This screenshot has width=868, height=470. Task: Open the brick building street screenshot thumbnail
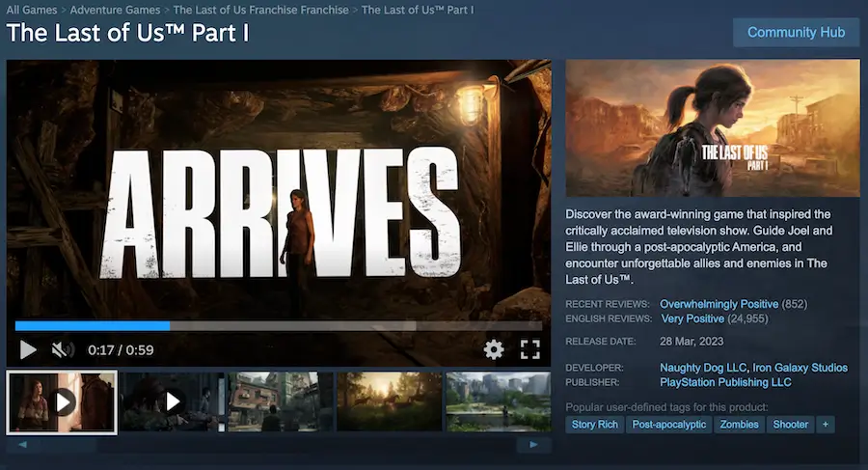(281, 401)
